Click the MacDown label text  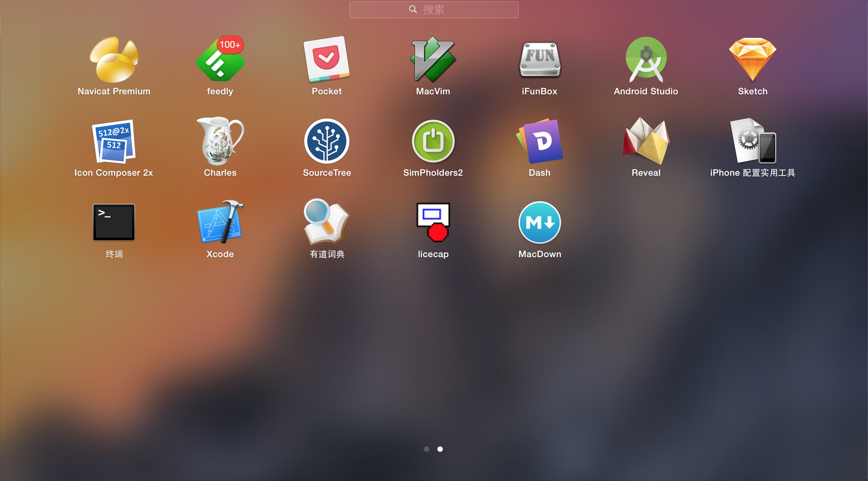[540, 254]
